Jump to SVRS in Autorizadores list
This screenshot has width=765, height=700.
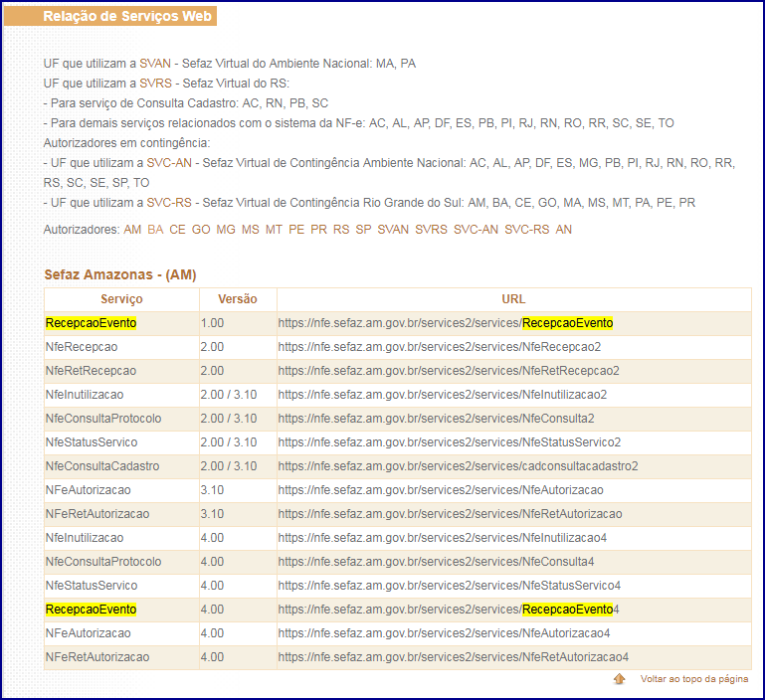[x=432, y=230]
